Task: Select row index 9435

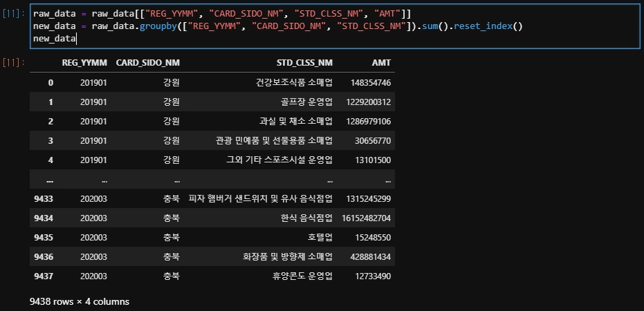Action: click(x=44, y=238)
